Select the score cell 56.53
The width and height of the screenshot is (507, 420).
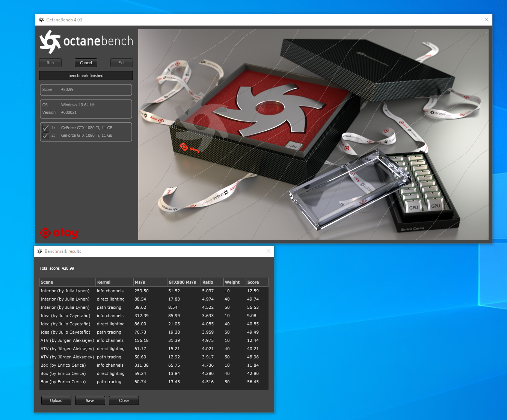(253, 307)
